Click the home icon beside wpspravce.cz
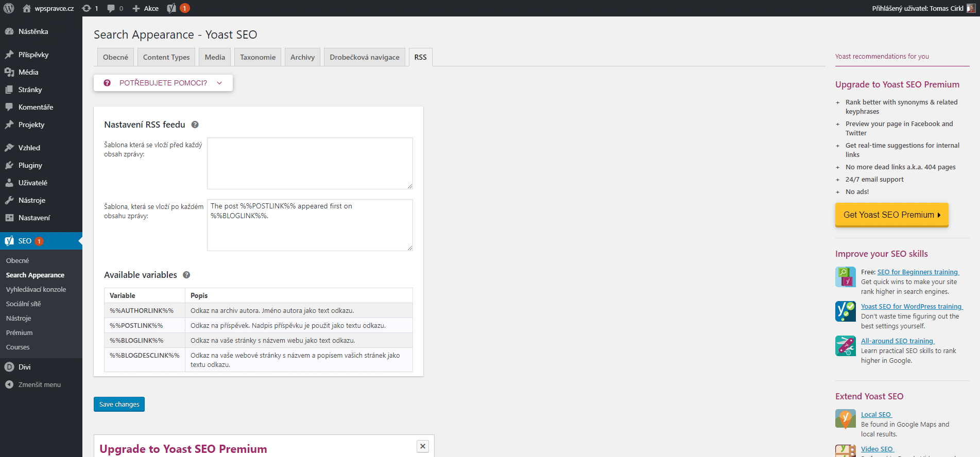980x457 pixels. tap(27, 8)
